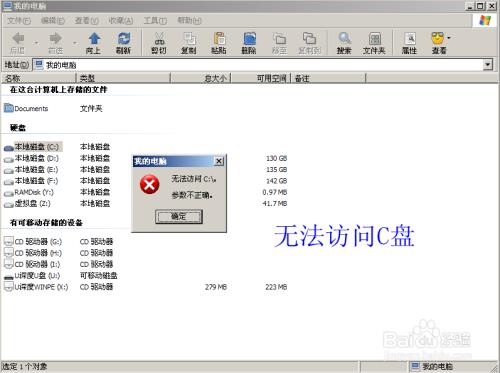Select 虚拟盘 (Z:) drive icon
Viewport: 500px width, 373px height.
pyautogui.click(x=9, y=205)
